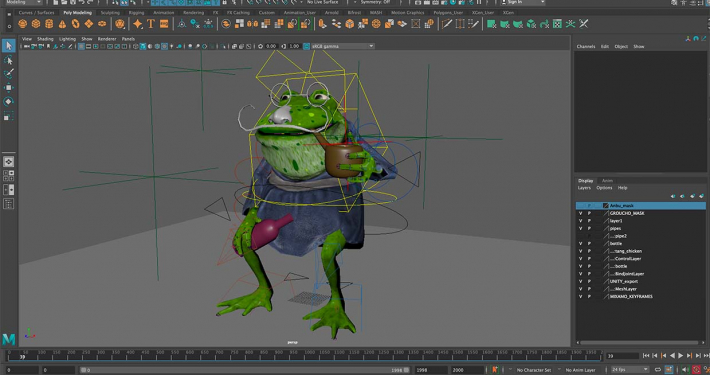Open the layer editor Layers menu

pos(584,188)
